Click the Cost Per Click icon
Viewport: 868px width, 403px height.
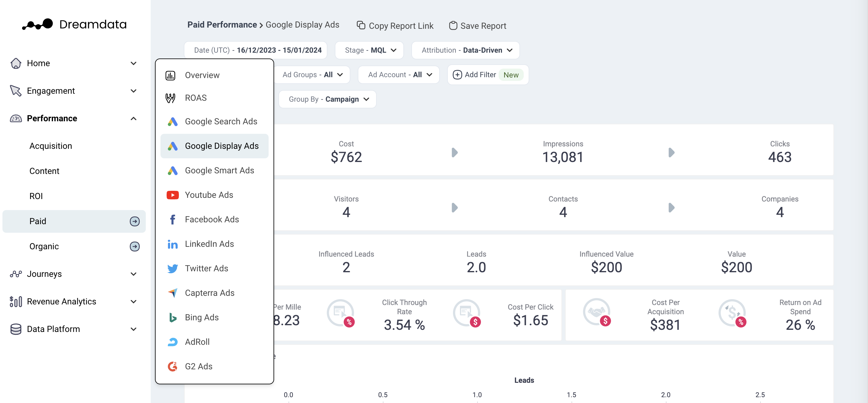(x=467, y=313)
